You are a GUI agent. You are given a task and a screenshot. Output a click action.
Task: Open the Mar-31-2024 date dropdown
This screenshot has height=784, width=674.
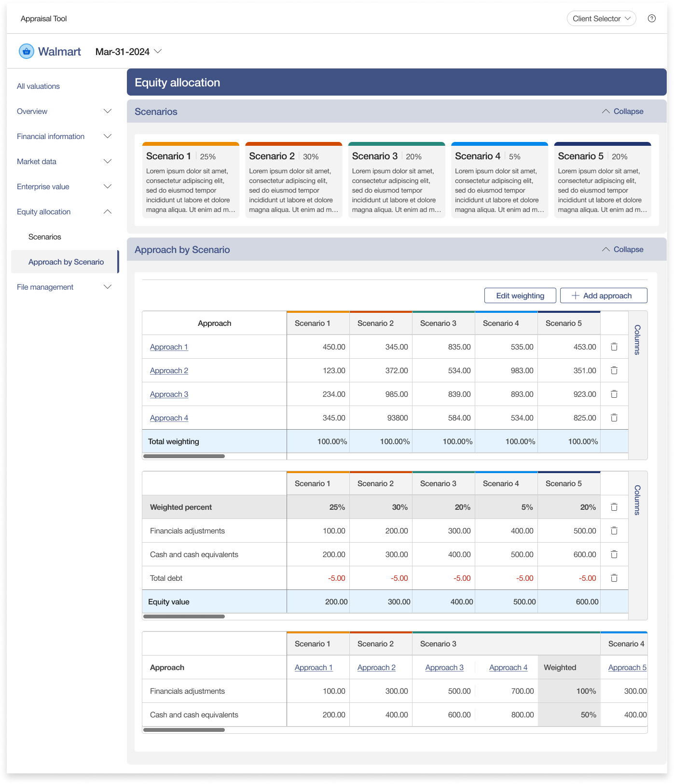(128, 52)
